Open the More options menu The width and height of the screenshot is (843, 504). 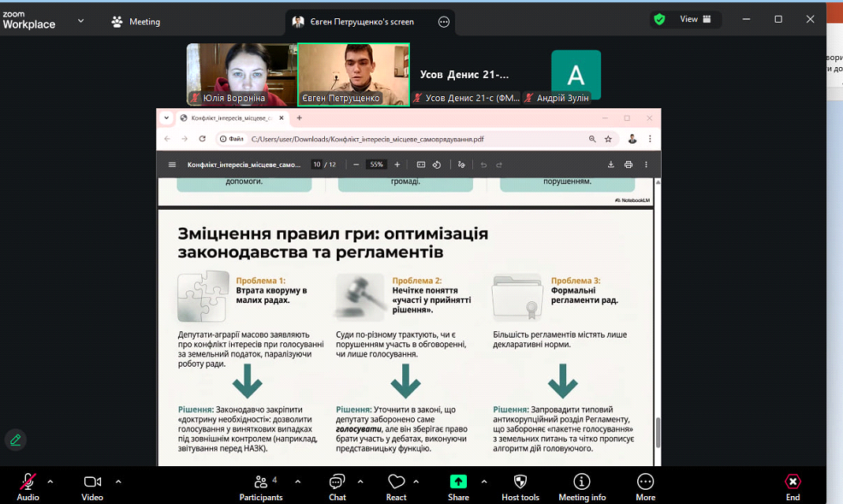(645, 487)
